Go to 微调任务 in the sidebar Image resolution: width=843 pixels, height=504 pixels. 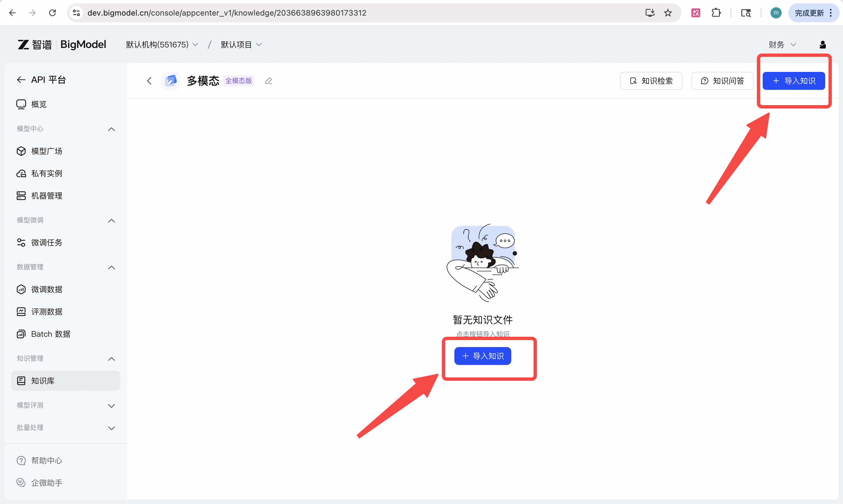click(47, 243)
